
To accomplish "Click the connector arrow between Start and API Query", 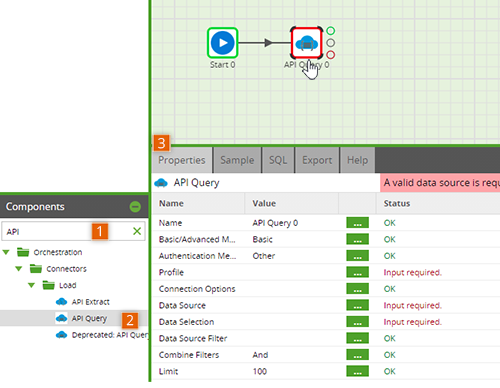I will pos(265,43).
